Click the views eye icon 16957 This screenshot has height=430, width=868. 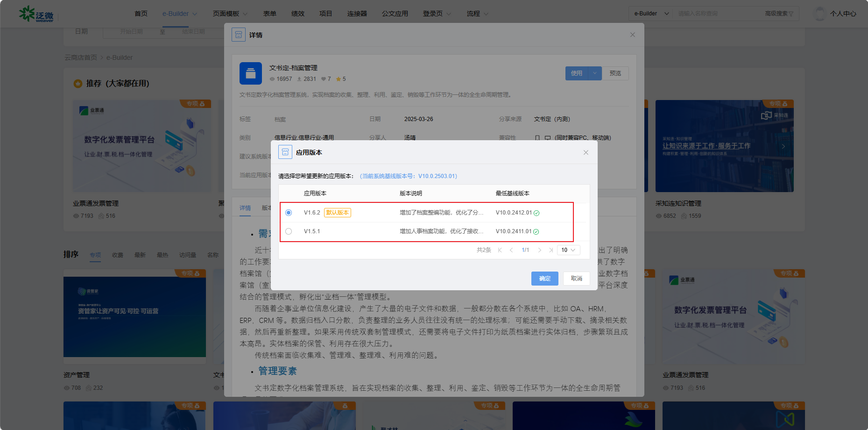[x=272, y=79]
